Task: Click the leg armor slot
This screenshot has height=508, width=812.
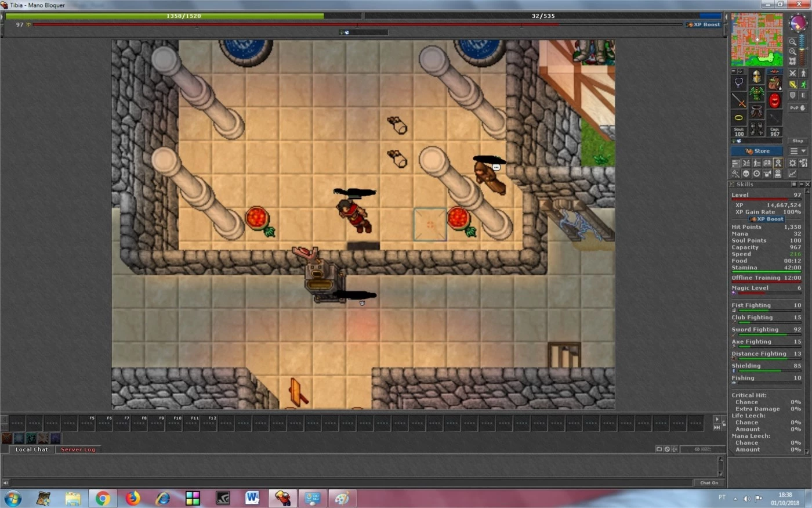Action: (756, 110)
